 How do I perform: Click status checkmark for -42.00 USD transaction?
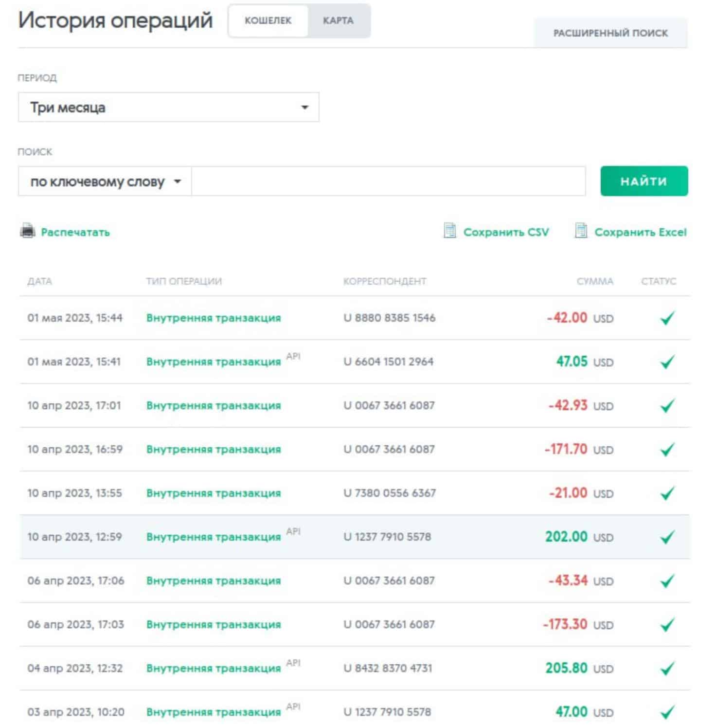pyautogui.click(x=667, y=318)
